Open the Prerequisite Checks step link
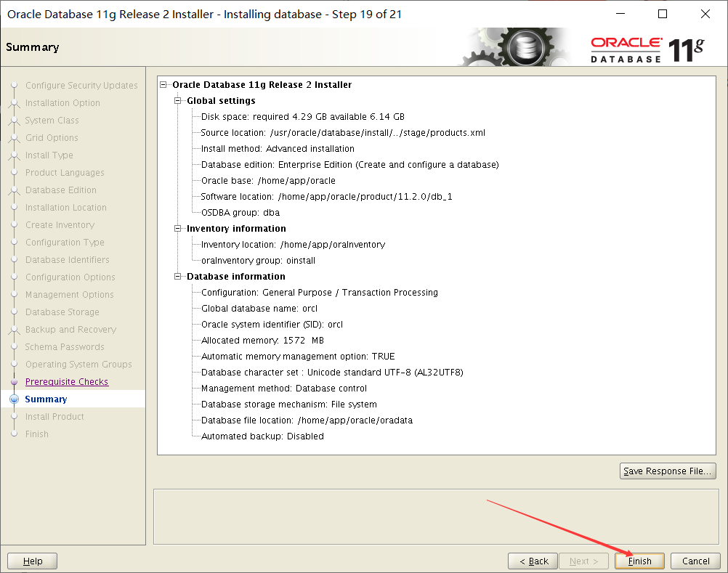Viewport: 728px width, 573px height. point(66,381)
